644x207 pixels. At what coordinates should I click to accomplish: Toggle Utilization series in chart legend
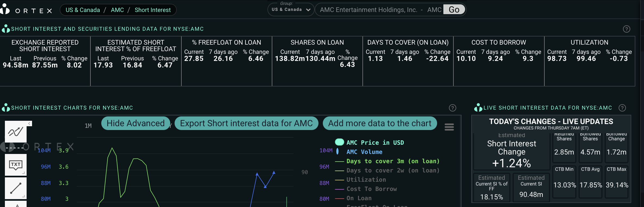366,180
